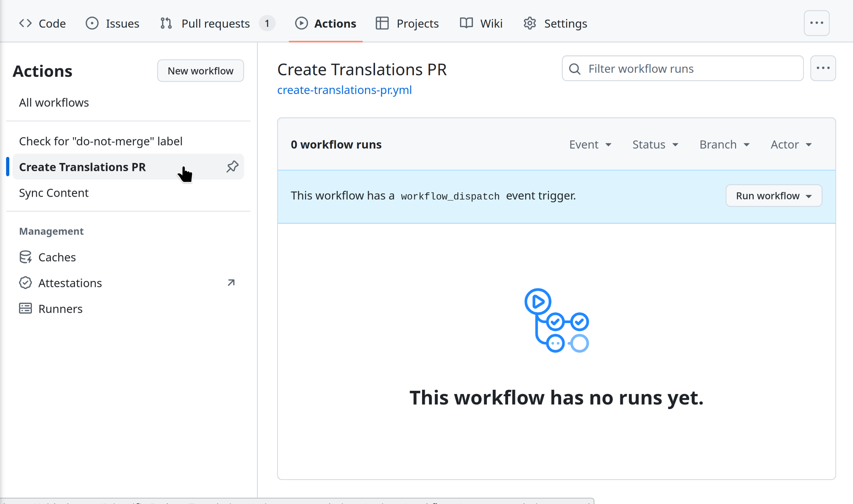Expand the Event filter dropdown
Viewport: 853px width, 504px height.
[x=591, y=144]
